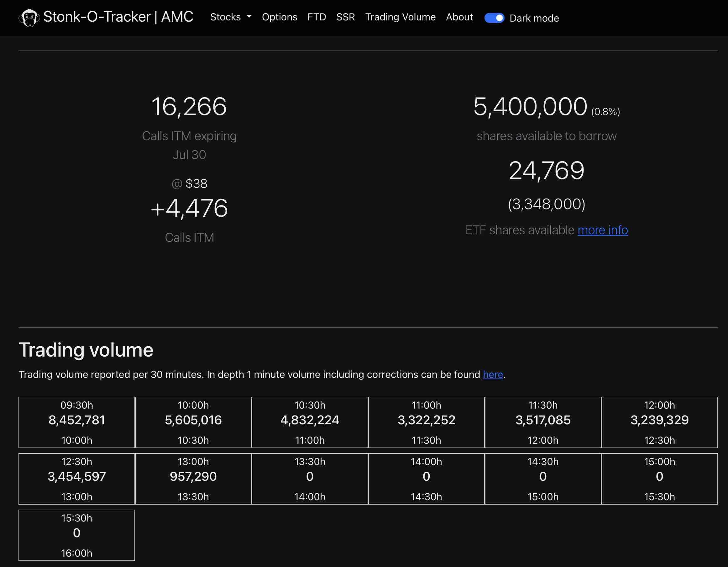The image size is (728, 567).
Task: Select the 15:30h volume cell at bottom
Action: [x=77, y=535]
